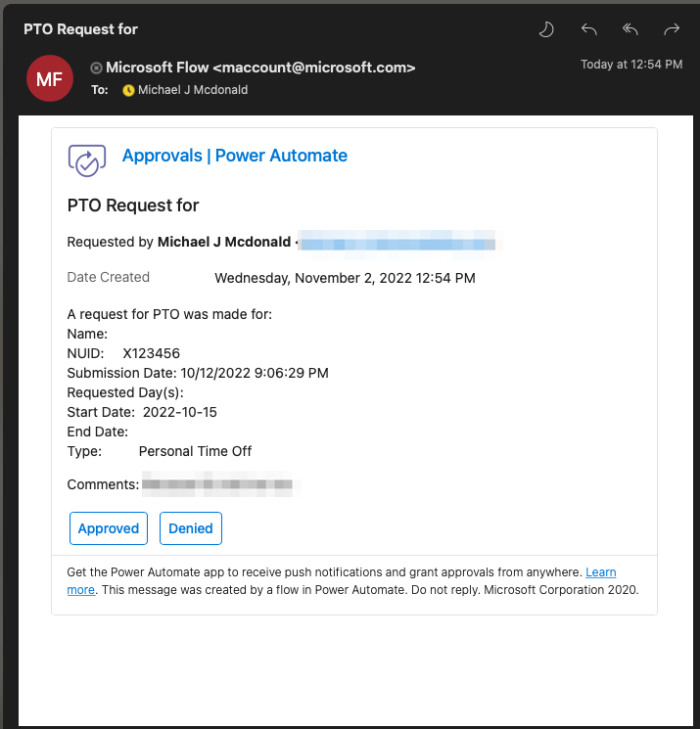The height and width of the screenshot is (729, 700).
Task: Click the status icon before Microsoft Flow
Action: point(96,68)
